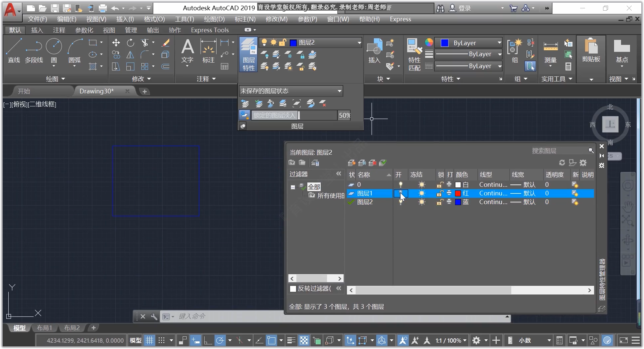Open the ByLayer color dropdown
Image resolution: width=644 pixels, height=349 pixels.
coord(499,43)
